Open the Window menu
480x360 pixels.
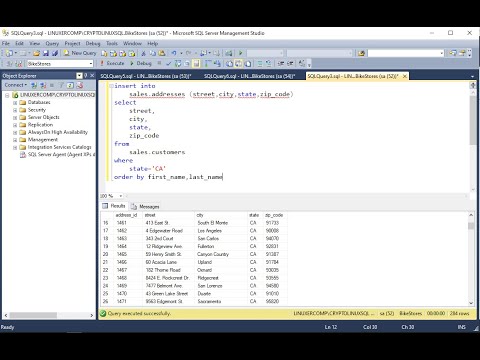[x=132, y=43]
